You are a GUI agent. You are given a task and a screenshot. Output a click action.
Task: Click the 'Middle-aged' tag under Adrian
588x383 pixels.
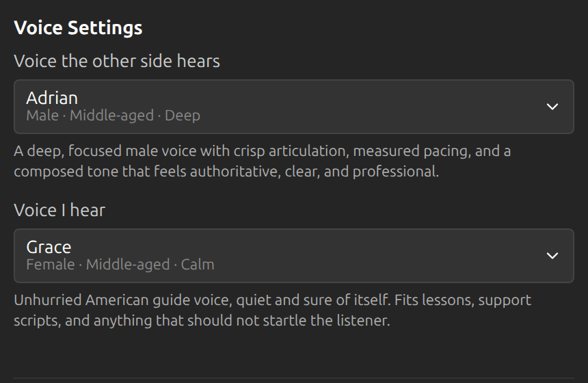click(111, 116)
